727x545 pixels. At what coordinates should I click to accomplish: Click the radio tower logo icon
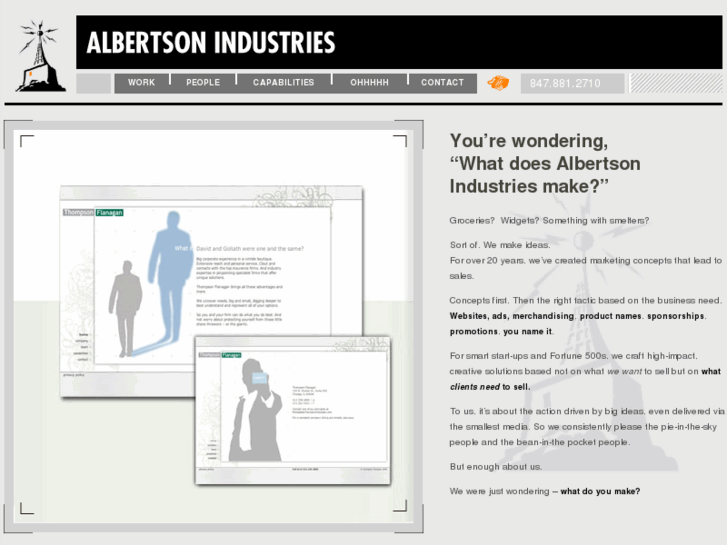[x=41, y=56]
